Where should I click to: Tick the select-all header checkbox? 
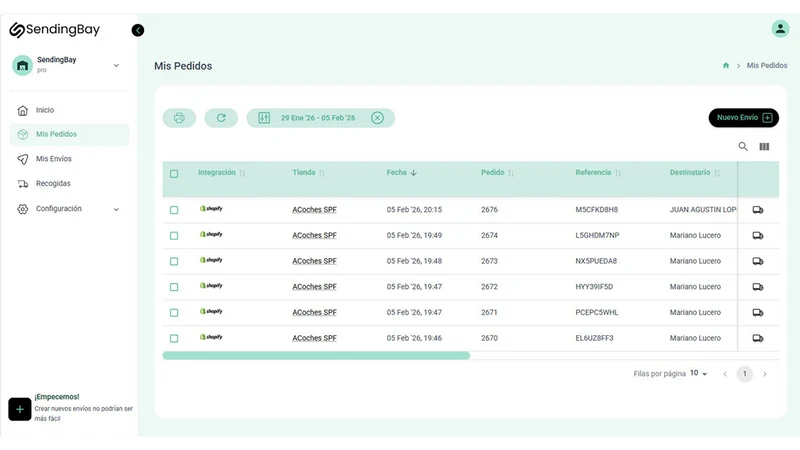tap(174, 174)
